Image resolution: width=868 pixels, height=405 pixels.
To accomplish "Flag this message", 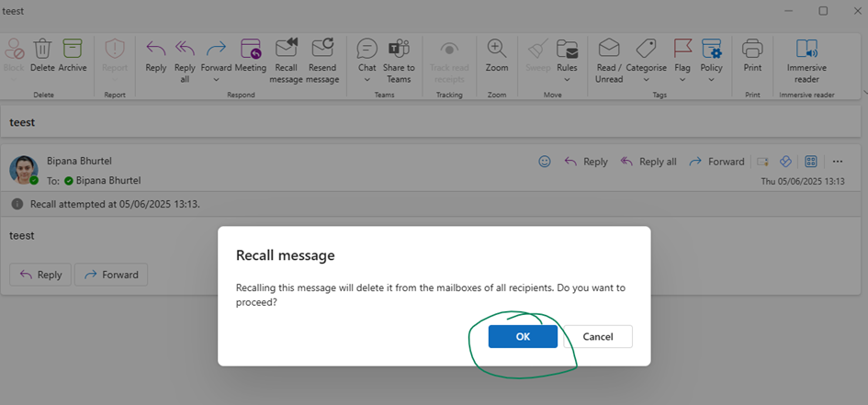I will (x=682, y=55).
